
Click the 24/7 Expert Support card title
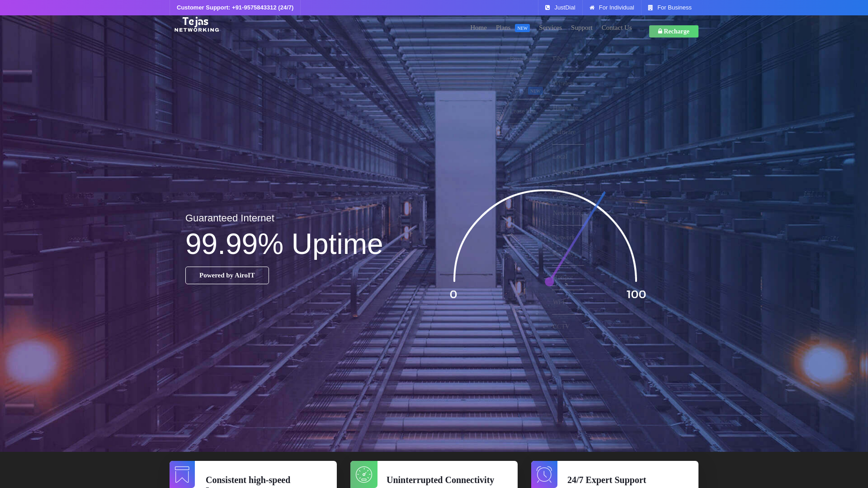point(607,480)
